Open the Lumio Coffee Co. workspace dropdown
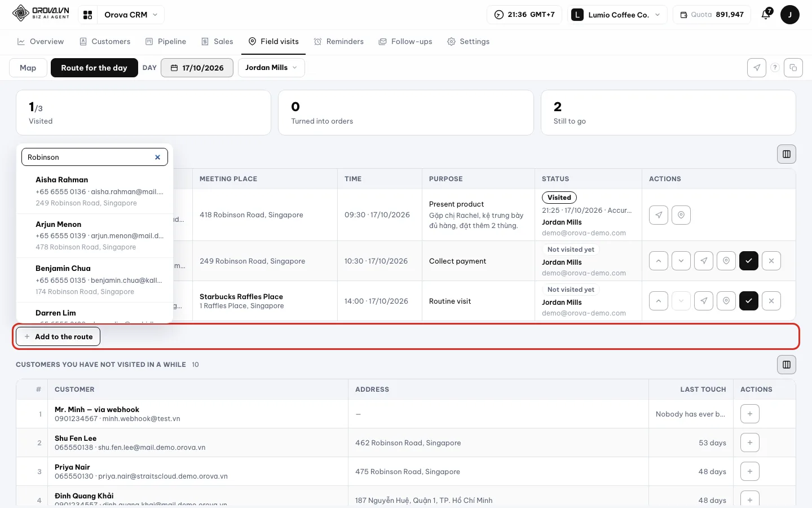812x508 pixels. pos(617,15)
